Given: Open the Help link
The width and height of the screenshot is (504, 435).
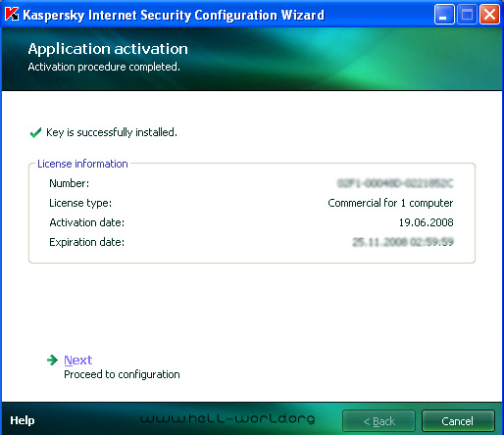Looking at the screenshot, I should (x=23, y=420).
